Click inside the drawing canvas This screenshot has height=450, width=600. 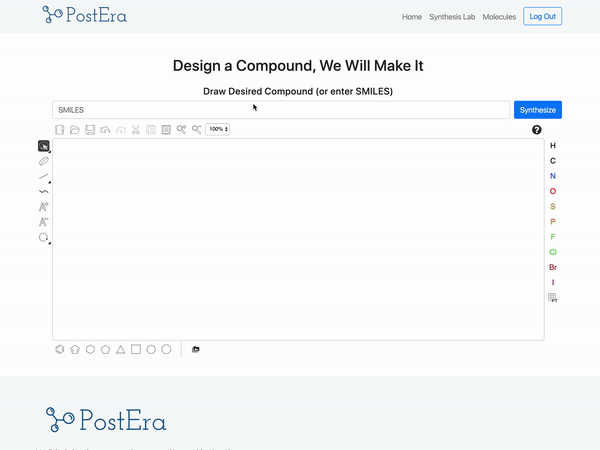coord(298,240)
